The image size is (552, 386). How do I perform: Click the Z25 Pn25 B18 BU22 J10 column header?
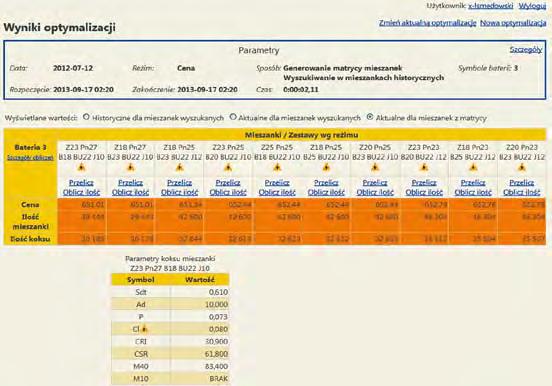tap(277, 152)
